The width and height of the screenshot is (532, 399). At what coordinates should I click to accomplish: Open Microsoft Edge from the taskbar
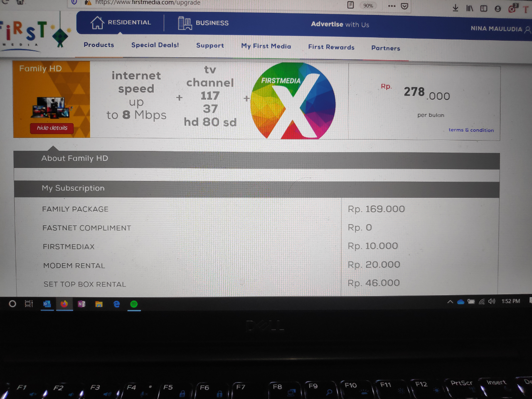tap(117, 304)
